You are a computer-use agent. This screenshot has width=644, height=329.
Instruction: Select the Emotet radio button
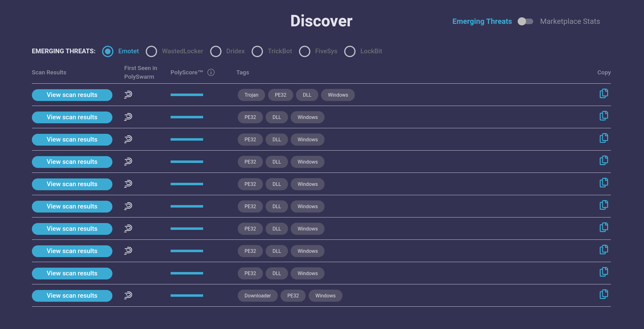[108, 51]
